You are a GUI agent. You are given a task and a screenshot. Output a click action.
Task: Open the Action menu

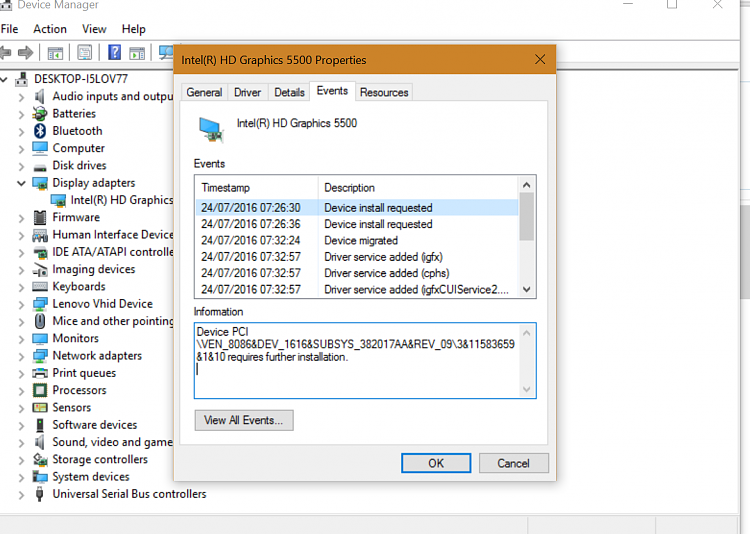50,29
